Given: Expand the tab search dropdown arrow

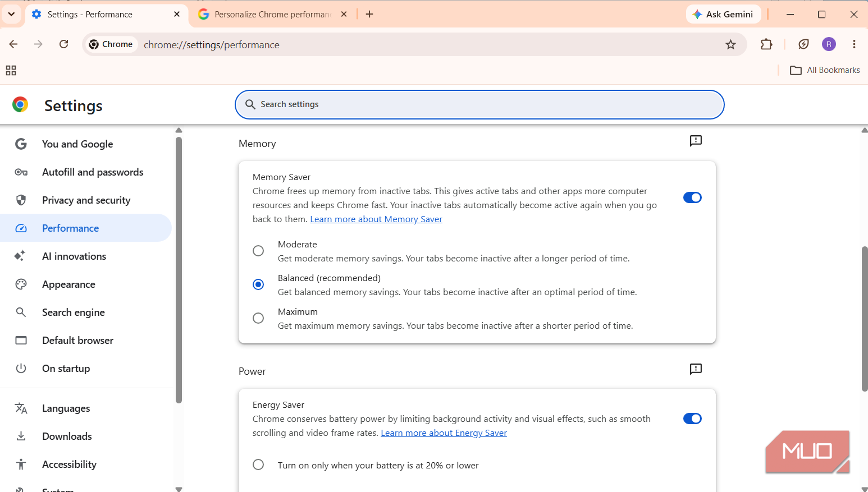Looking at the screenshot, I should click(x=11, y=14).
